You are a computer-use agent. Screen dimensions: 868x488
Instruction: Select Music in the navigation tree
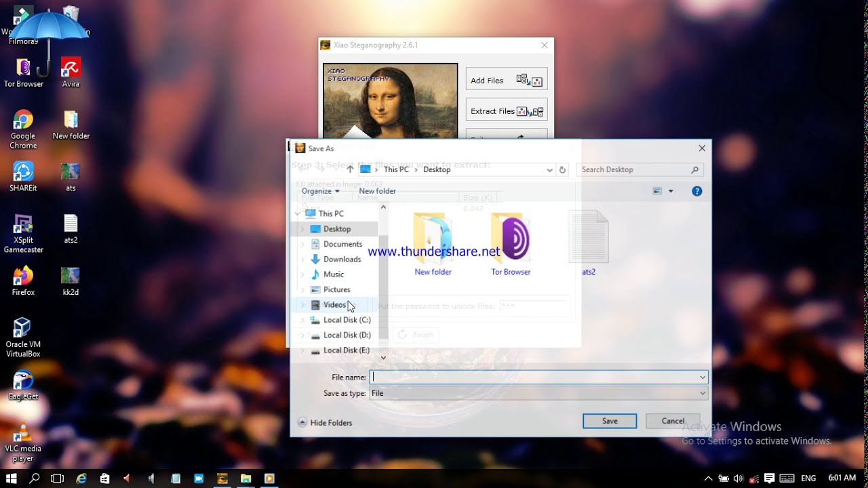point(333,274)
